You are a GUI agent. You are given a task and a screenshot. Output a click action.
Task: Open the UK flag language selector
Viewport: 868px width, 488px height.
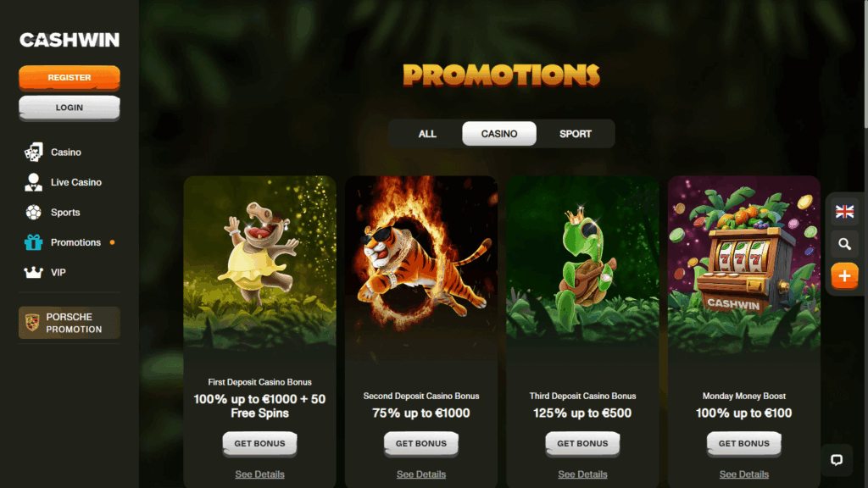844,211
